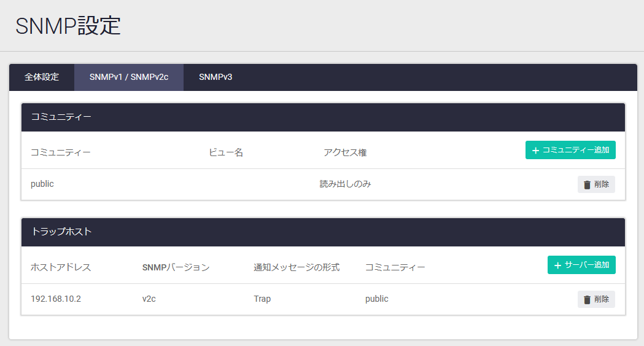Click the v2c version value
Screen dimensions: 644x346
[149, 299]
